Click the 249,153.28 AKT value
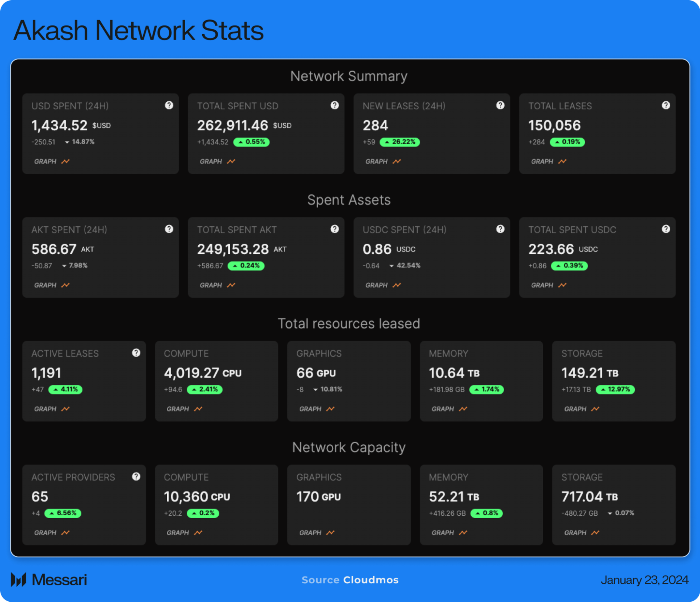The height and width of the screenshot is (602, 700). pos(242,249)
